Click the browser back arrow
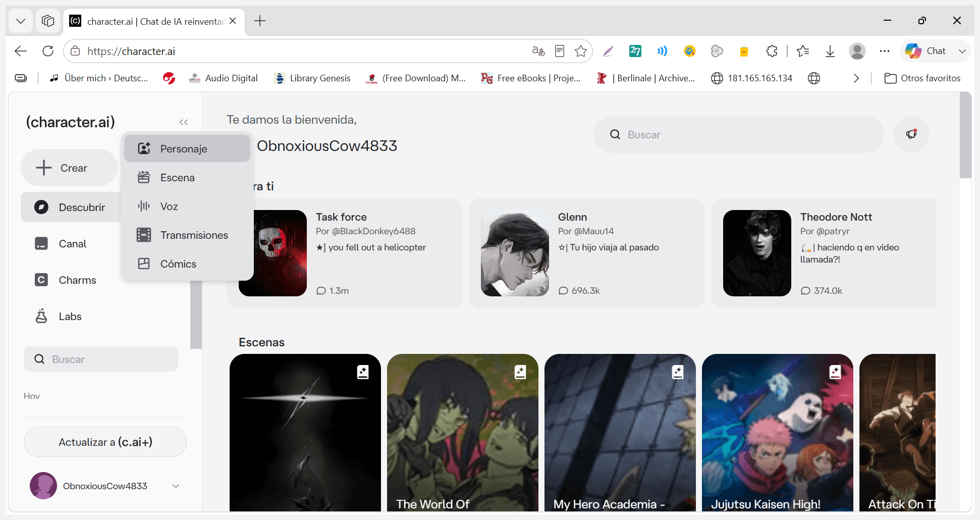Screen dimensions: 980x520 tap(21, 51)
